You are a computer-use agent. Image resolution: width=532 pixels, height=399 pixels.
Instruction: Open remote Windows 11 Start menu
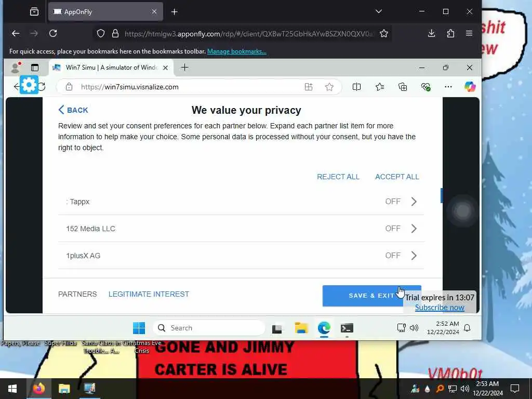pos(139,328)
